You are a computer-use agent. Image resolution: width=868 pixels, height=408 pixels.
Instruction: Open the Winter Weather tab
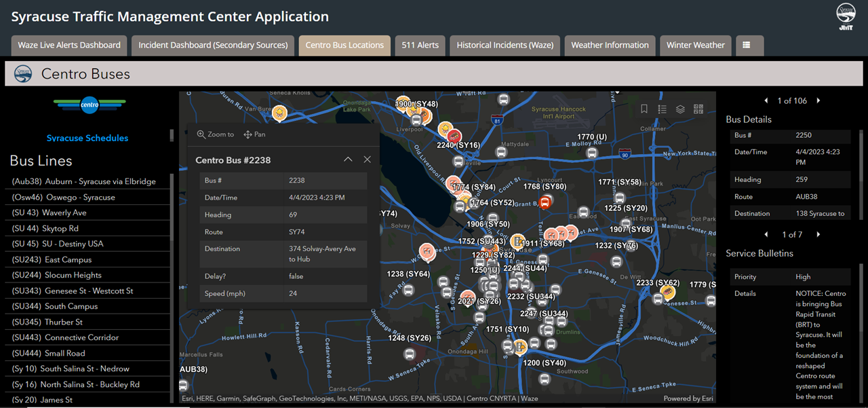[696, 45]
